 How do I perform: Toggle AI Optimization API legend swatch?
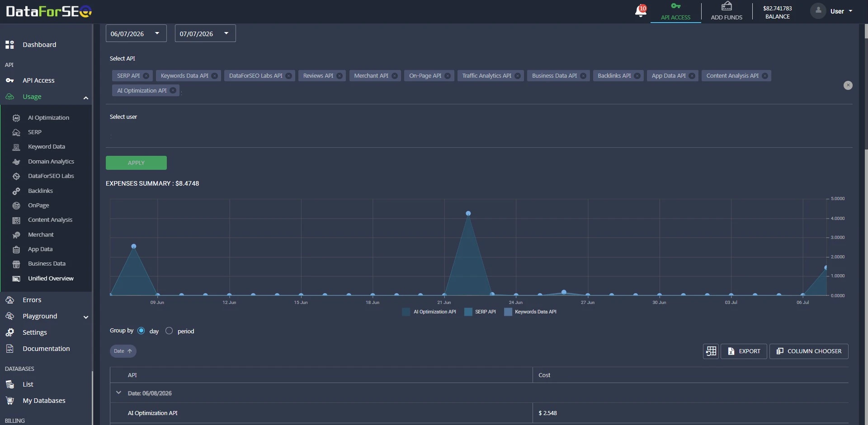pyautogui.click(x=406, y=312)
